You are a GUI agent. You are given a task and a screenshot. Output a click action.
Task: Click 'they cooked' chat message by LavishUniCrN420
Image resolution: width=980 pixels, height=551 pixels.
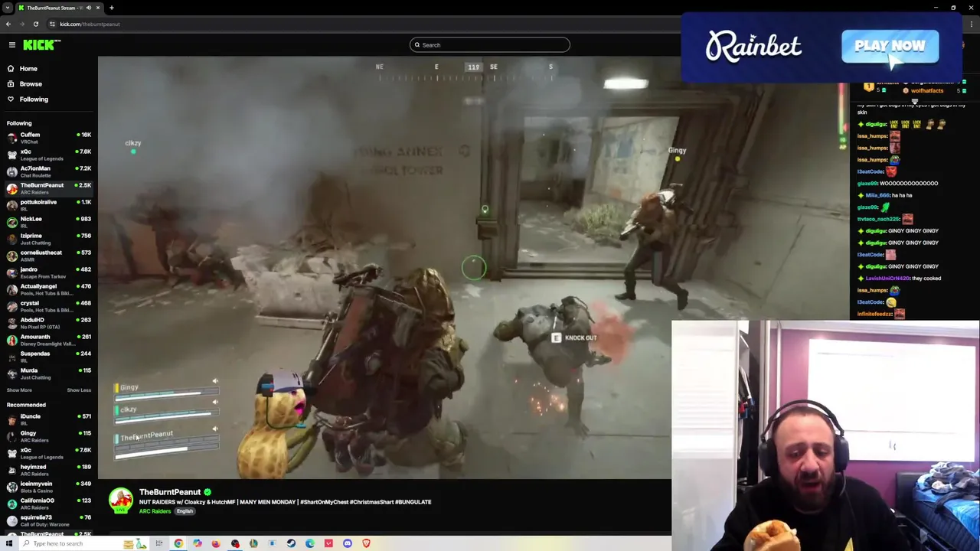[x=926, y=279]
